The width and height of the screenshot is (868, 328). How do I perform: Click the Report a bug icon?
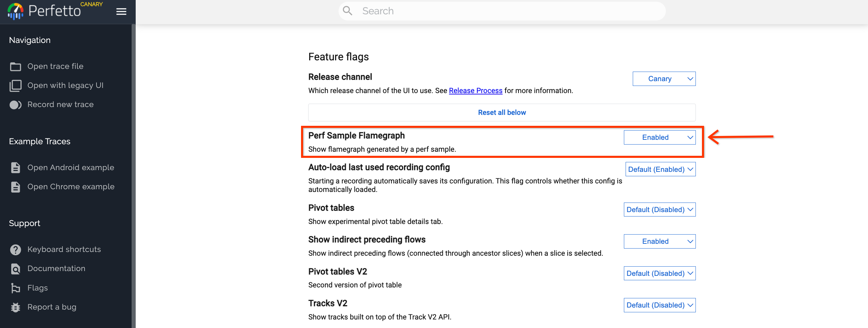(x=15, y=307)
